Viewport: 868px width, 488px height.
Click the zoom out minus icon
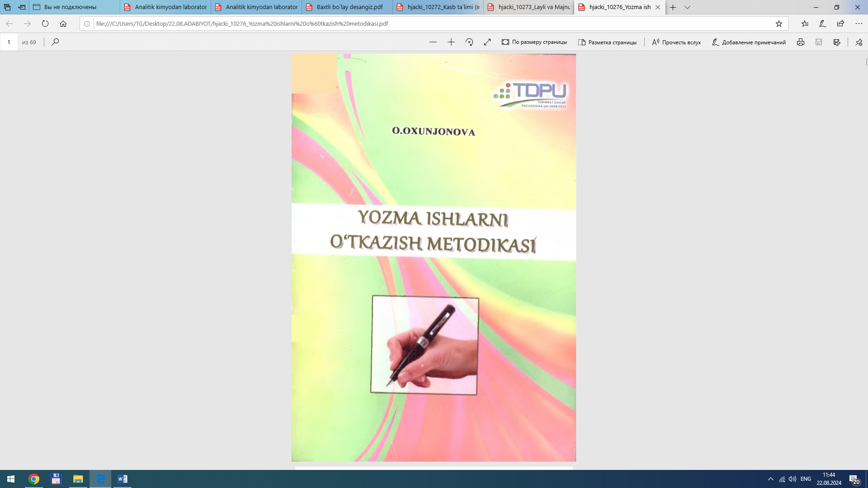coord(433,42)
